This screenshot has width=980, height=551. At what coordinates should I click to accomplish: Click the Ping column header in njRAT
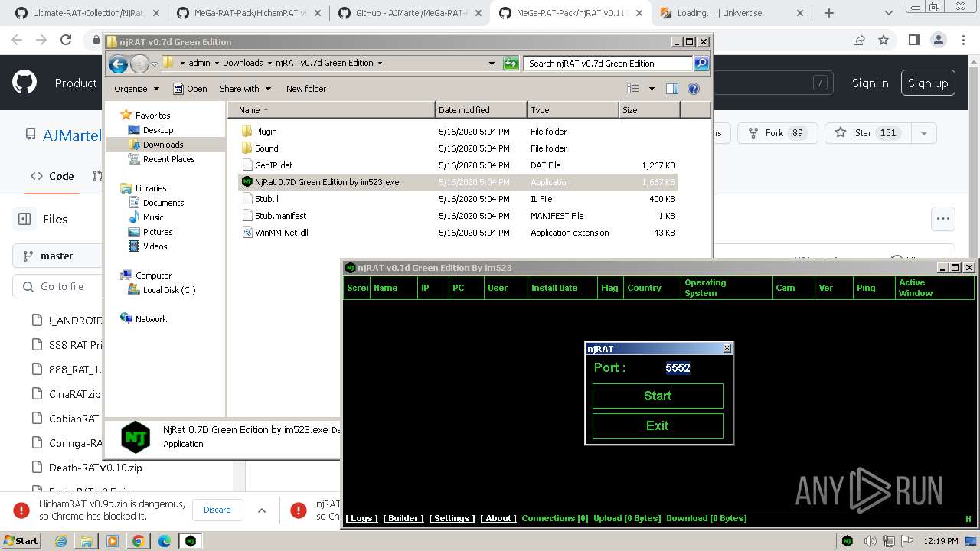pyautogui.click(x=873, y=288)
